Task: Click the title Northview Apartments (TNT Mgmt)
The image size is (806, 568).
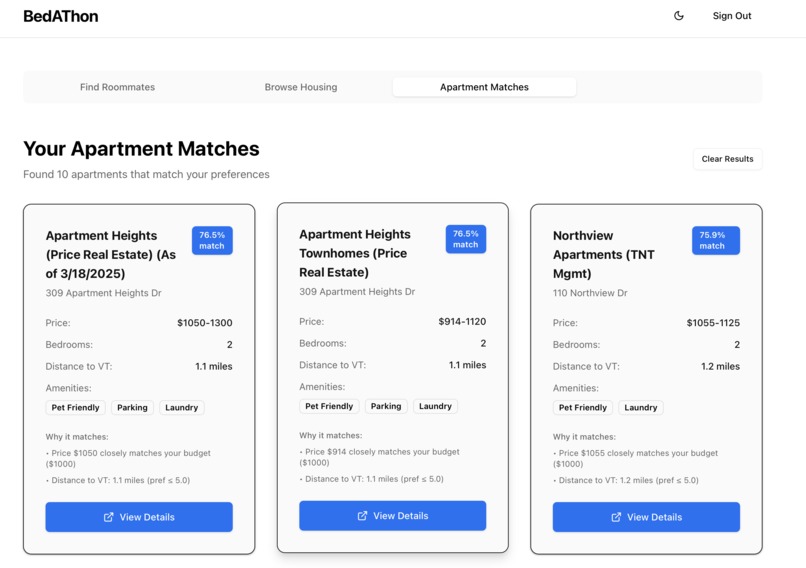Action: click(604, 254)
